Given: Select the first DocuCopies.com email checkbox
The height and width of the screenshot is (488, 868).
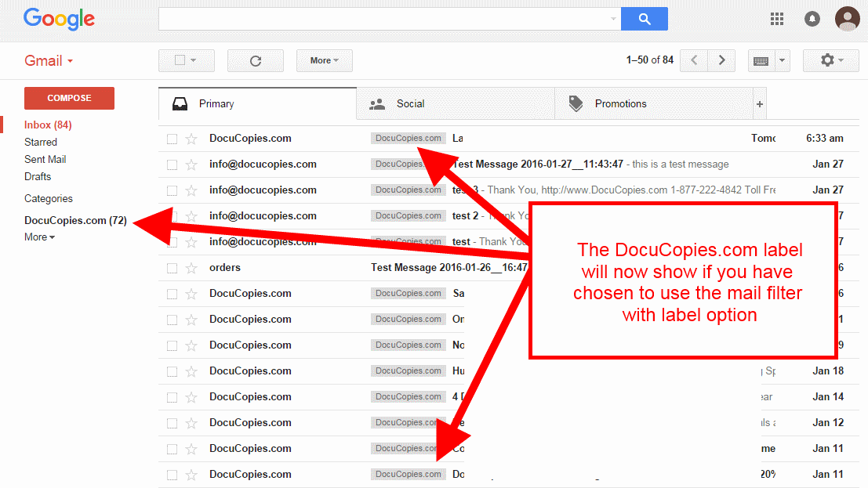Looking at the screenshot, I should coord(172,139).
